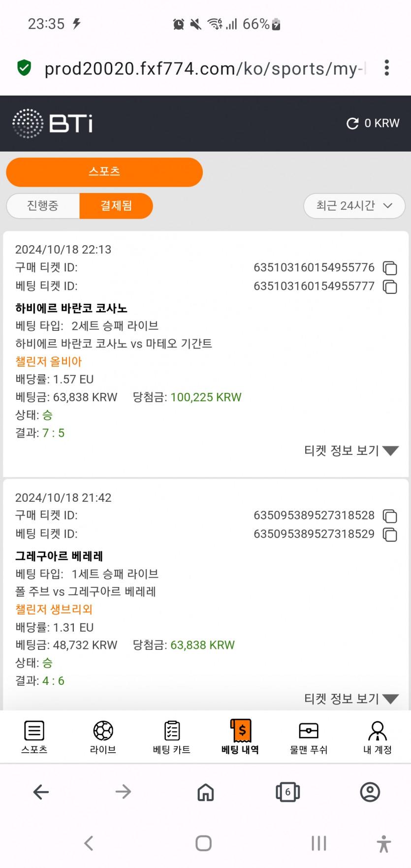Copy betting ticket ID 635095389527318529
Viewport: 411px width, 868px height.
[390, 534]
